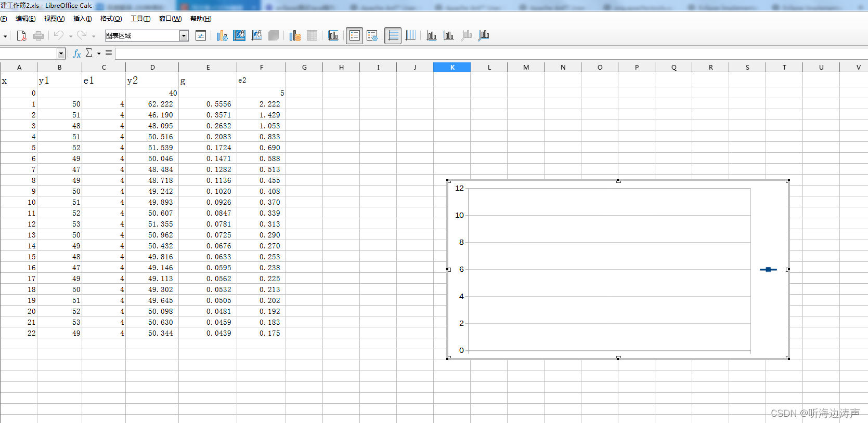Click cell header 'e1'
Image resolution: width=868 pixels, height=423 pixels.
point(103,80)
